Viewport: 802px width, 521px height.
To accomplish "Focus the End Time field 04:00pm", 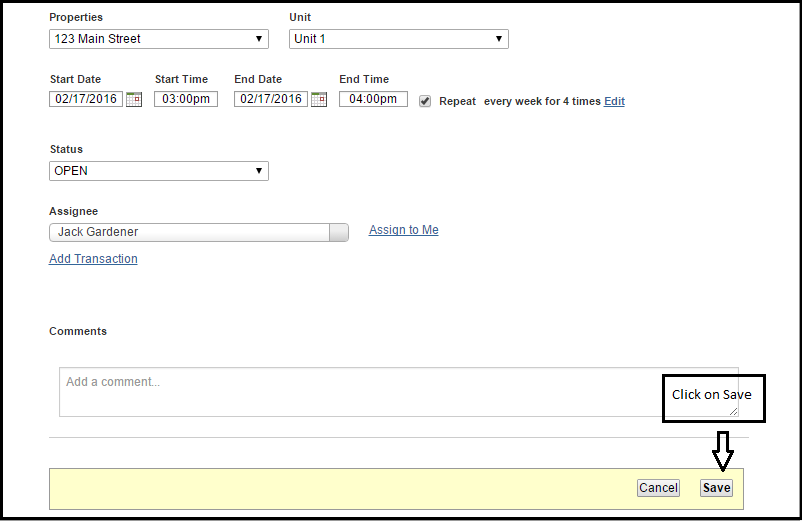I will (x=373, y=99).
